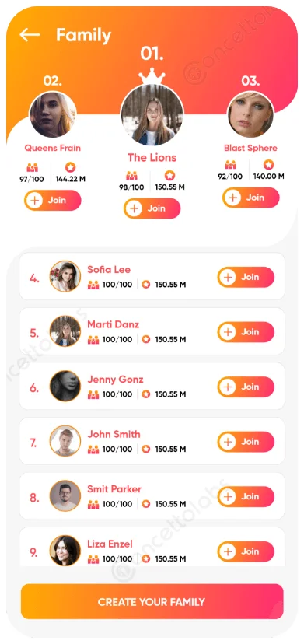
Task: Open Liza Enzel's avatar
Action: (x=65, y=551)
